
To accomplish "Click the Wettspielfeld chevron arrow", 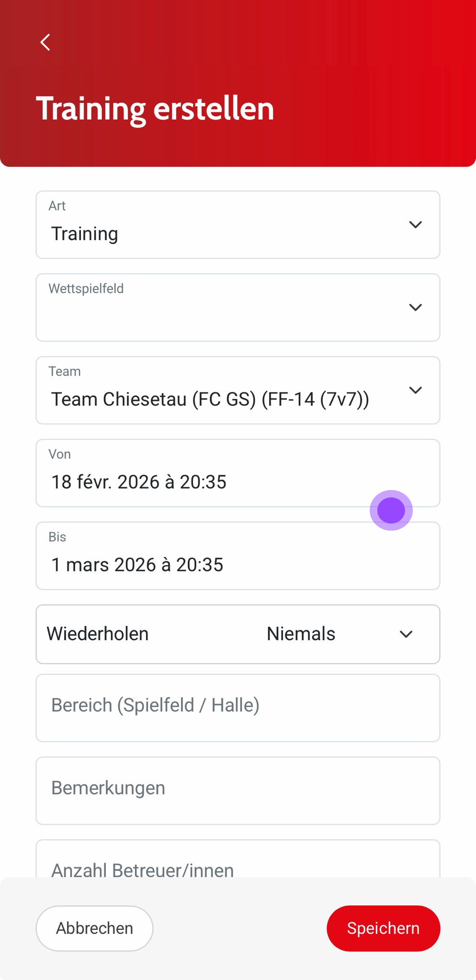I will [x=415, y=308].
